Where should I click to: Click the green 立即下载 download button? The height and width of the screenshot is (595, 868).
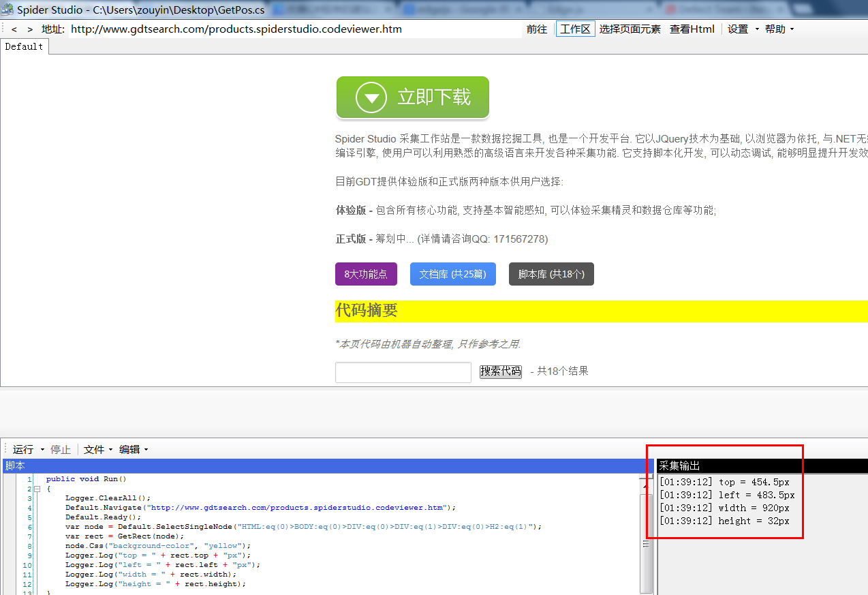413,97
